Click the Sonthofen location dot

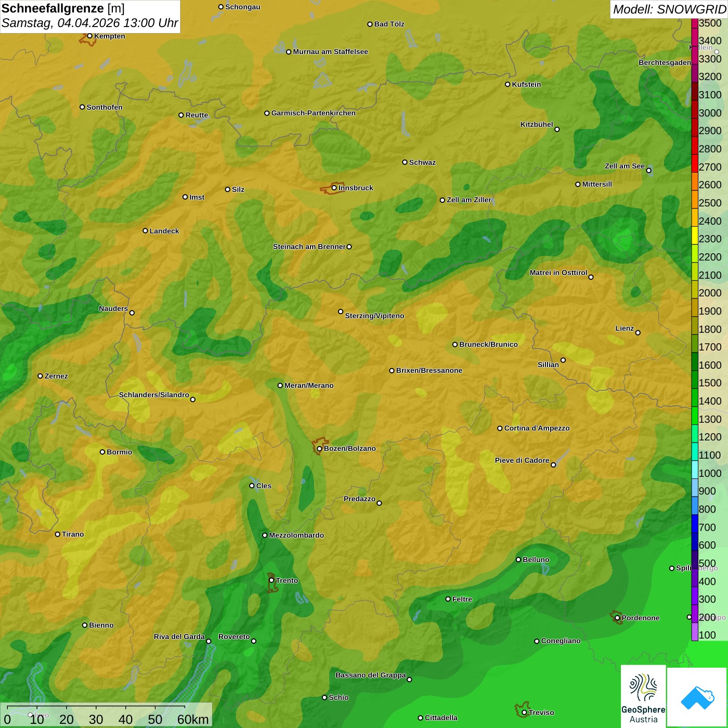pyautogui.click(x=82, y=107)
